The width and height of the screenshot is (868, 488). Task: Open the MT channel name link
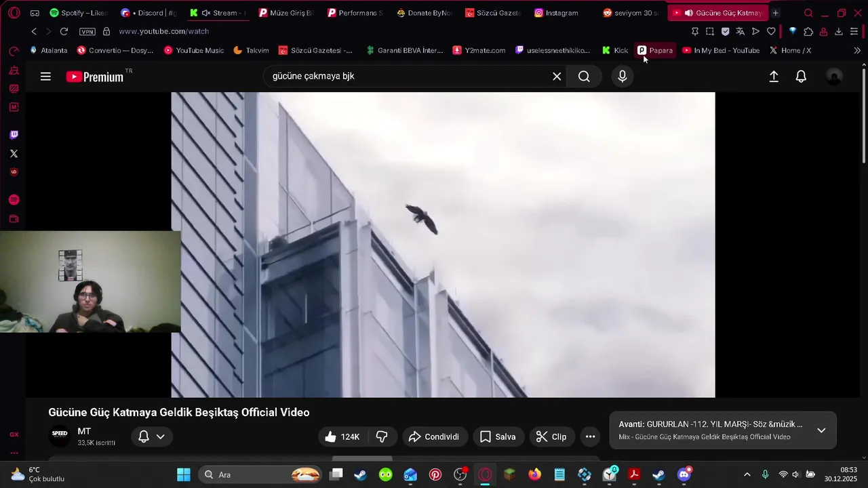coord(84,432)
